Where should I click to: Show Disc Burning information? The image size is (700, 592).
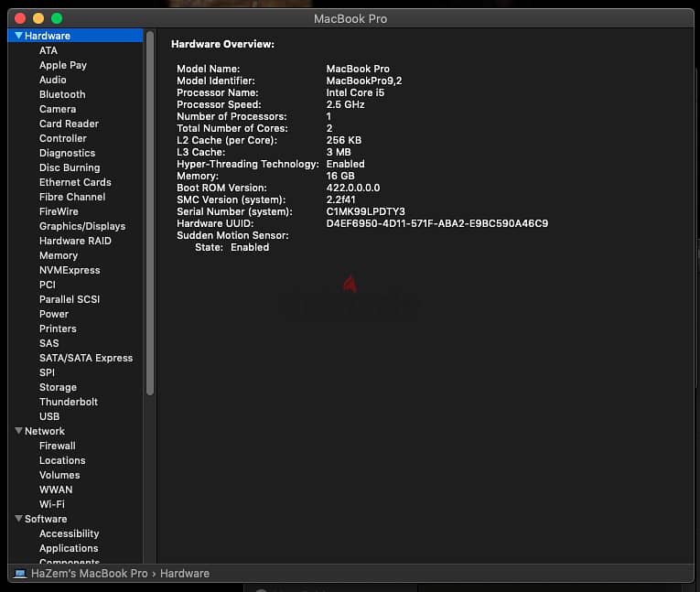[x=70, y=167]
